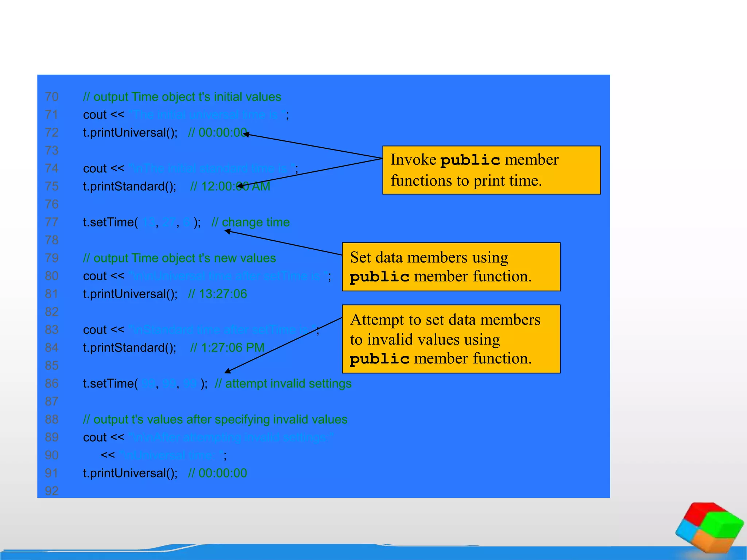Click the '// attempt invalid settings' comment
This screenshot has width=747, height=560.
click(x=283, y=384)
